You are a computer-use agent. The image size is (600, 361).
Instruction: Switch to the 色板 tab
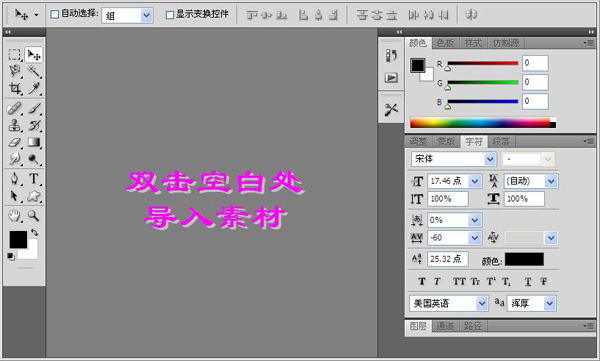click(x=445, y=43)
